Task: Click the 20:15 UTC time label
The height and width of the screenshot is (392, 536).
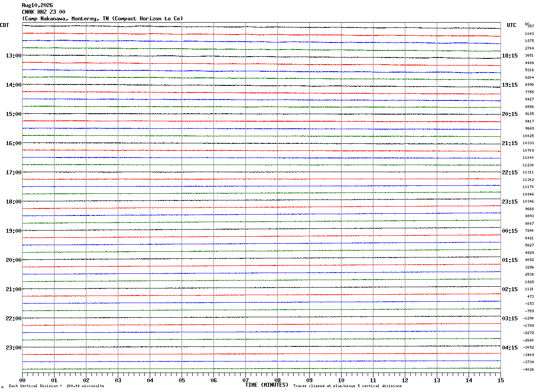Action: pyautogui.click(x=510, y=114)
